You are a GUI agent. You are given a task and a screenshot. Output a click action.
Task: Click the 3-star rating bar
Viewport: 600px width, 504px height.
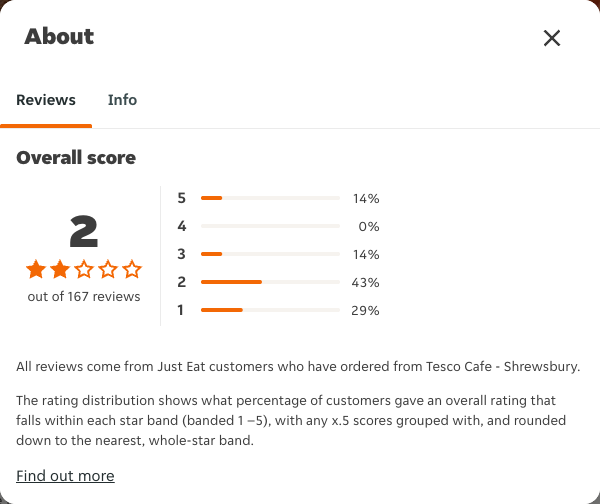(x=270, y=254)
